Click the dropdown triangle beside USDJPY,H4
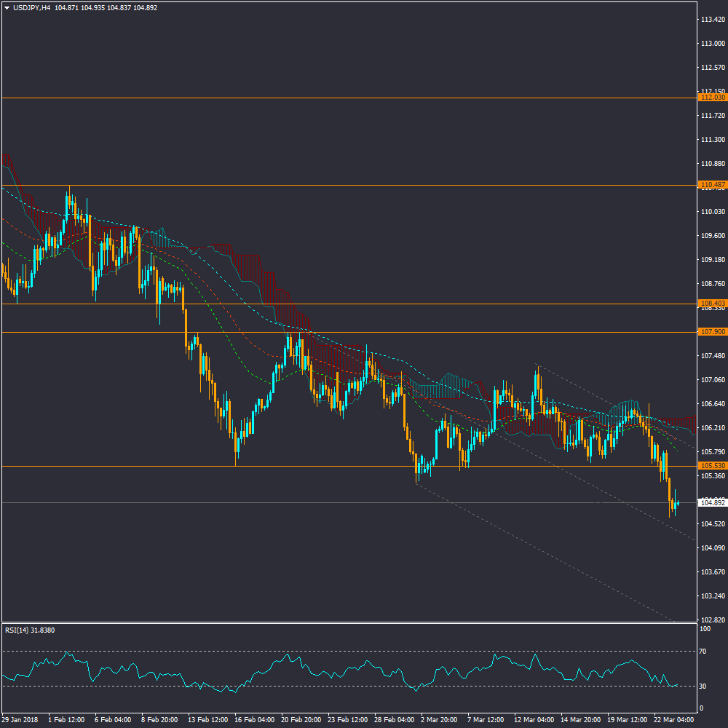Image resolution: width=728 pixels, height=728 pixels. click(7, 8)
